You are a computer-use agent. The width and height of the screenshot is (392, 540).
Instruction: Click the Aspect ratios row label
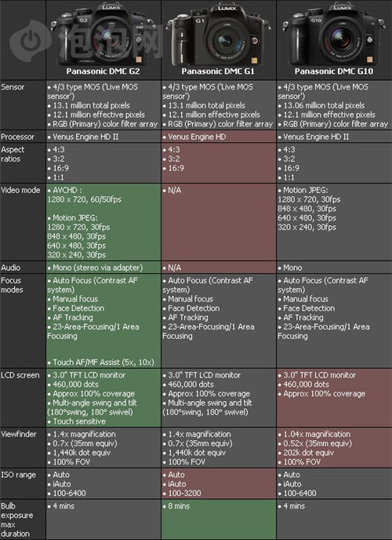coord(13,154)
